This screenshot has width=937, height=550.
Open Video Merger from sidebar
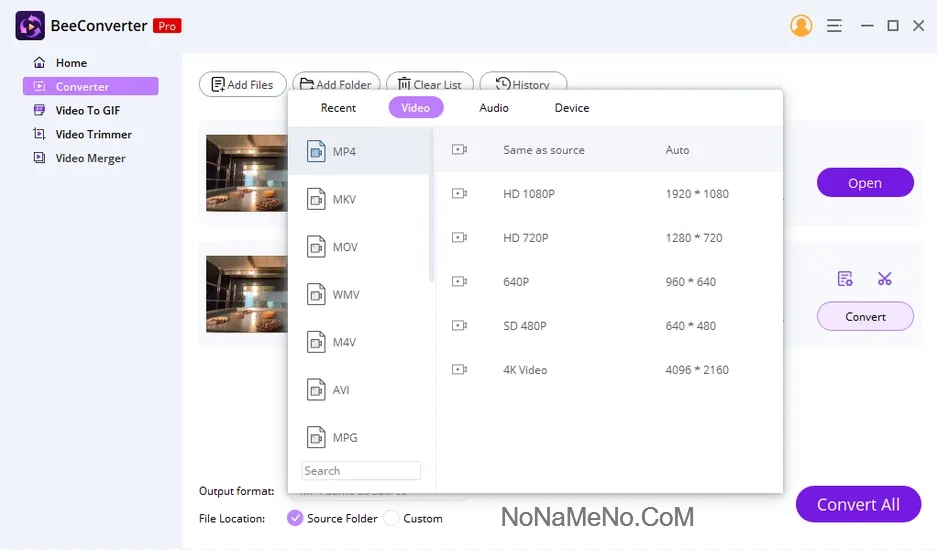pyautogui.click(x=90, y=158)
